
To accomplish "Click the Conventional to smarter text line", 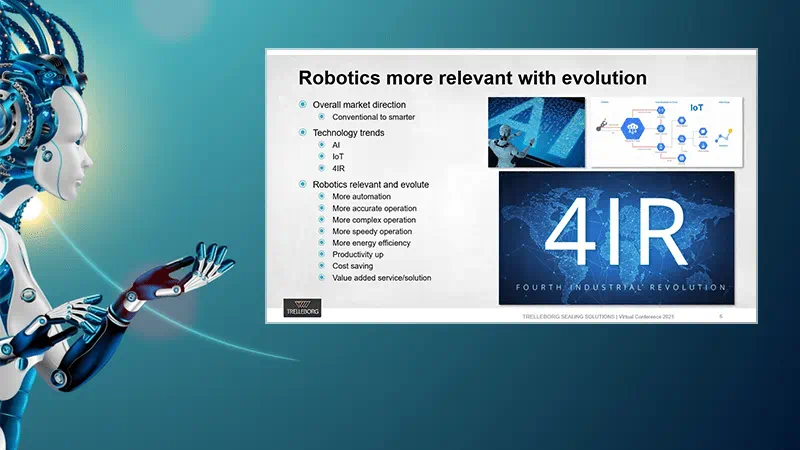I will tap(373, 118).
